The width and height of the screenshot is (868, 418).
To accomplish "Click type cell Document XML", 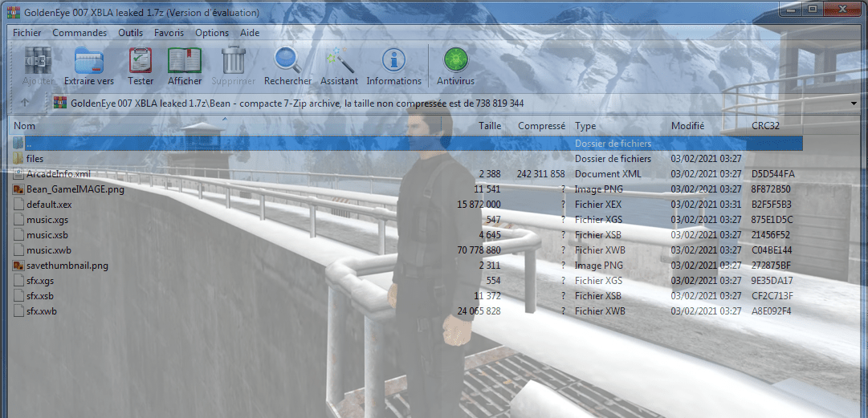I will click(x=608, y=173).
